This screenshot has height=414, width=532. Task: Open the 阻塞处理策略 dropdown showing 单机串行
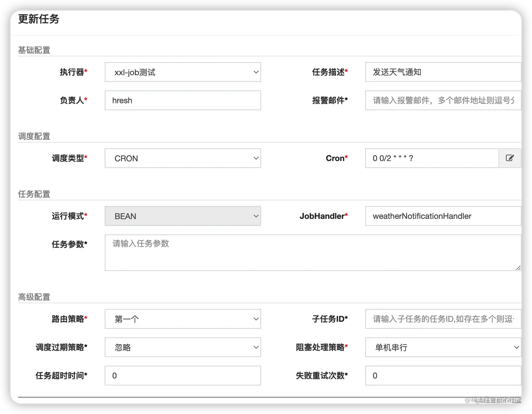pos(443,347)
